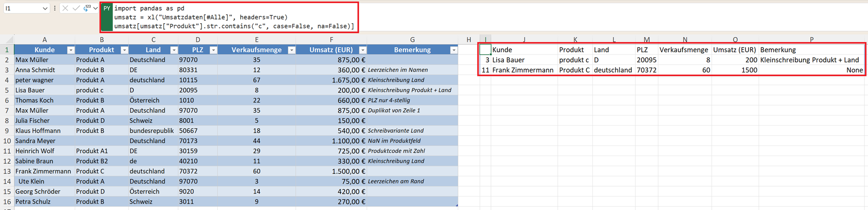Image resolution: width=868 pixels, height=210 pixels.
Task: Click the Python output type icon
Action: [x=87, y=8]
